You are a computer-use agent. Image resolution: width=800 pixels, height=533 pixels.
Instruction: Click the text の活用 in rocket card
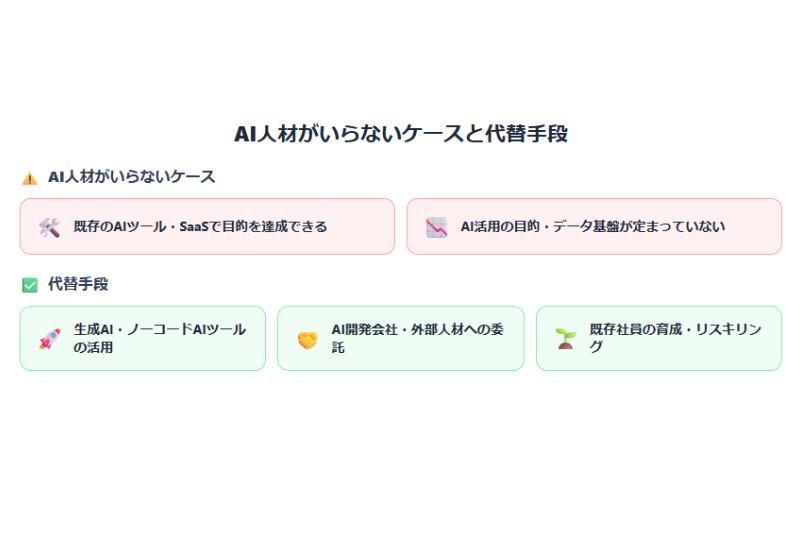93,347
